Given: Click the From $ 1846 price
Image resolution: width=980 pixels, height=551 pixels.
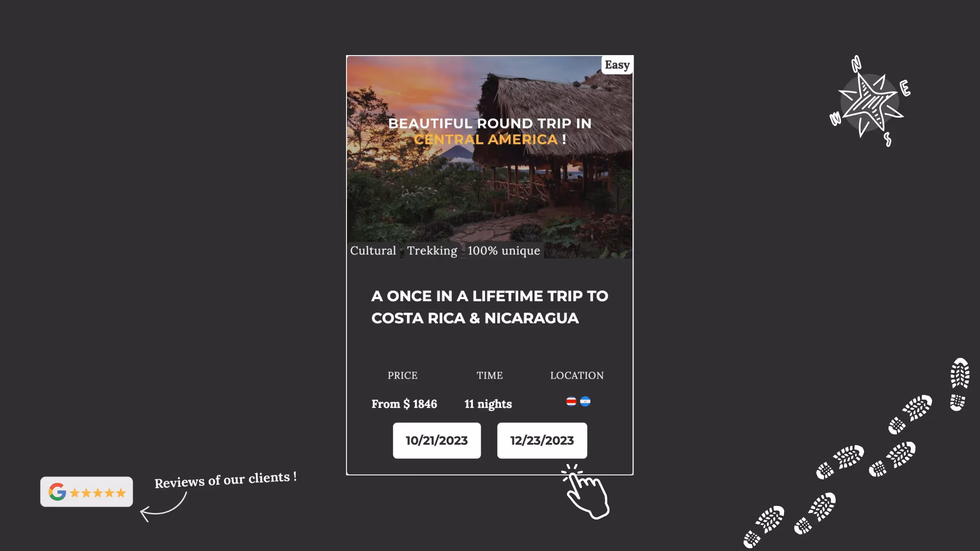Looking at the screenshot, I should (x=404, y=404).
